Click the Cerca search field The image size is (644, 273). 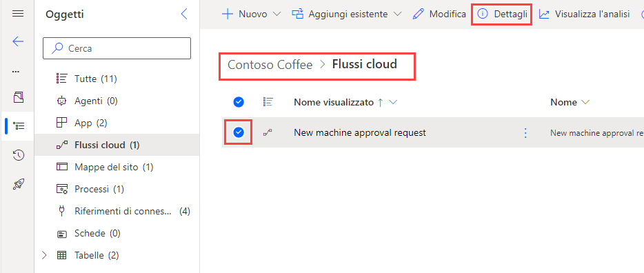point(117,48)
